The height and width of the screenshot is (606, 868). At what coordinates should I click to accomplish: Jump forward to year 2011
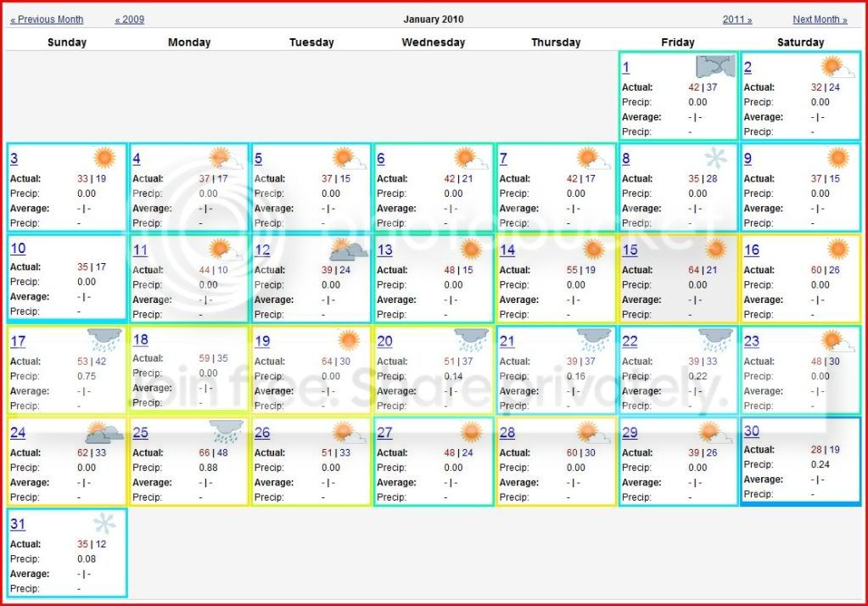coord(737,20)
